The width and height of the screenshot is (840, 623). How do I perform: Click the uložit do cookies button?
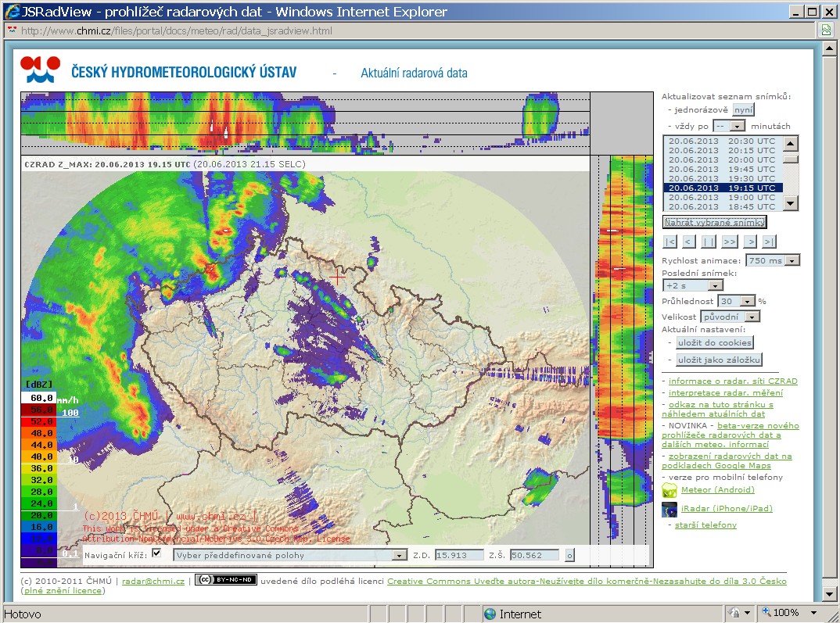tap(714, 342)
